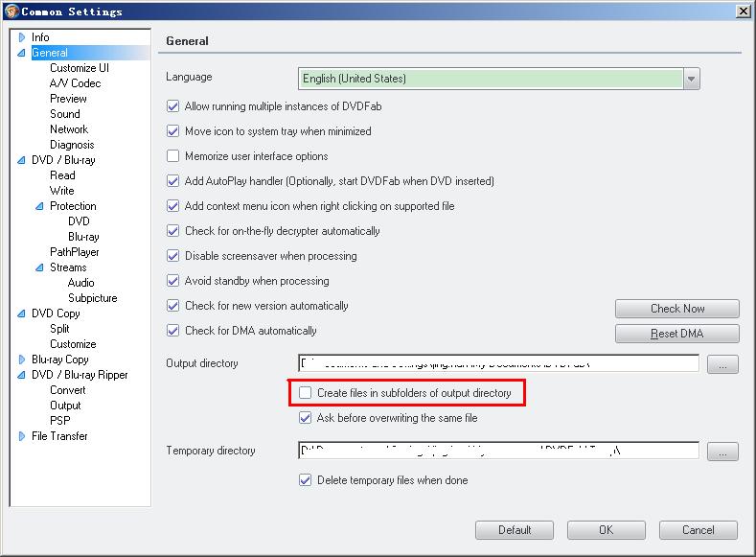Select DVD under Protection

coord(80,221)
